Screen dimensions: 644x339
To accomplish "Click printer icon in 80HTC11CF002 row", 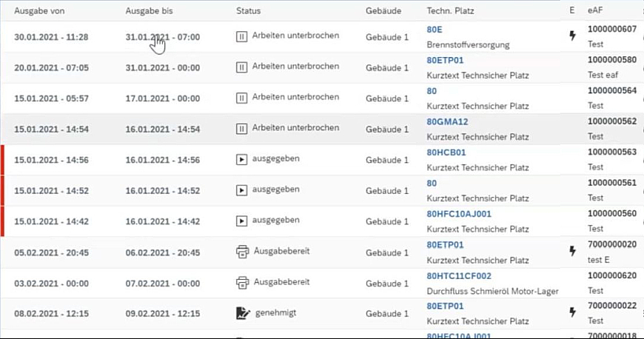I will [x=241, y=283].
